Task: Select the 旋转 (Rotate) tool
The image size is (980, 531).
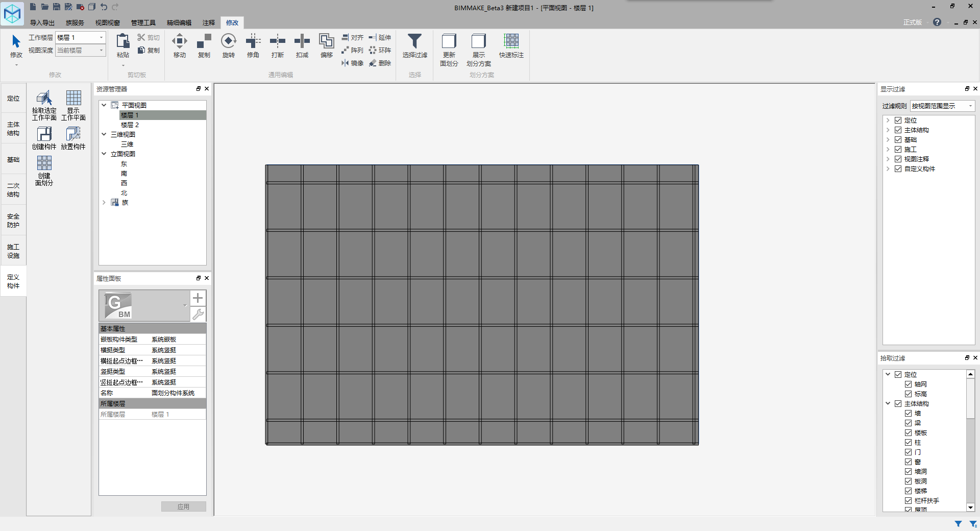Action: pyautogui.click(x=229, y=45)
